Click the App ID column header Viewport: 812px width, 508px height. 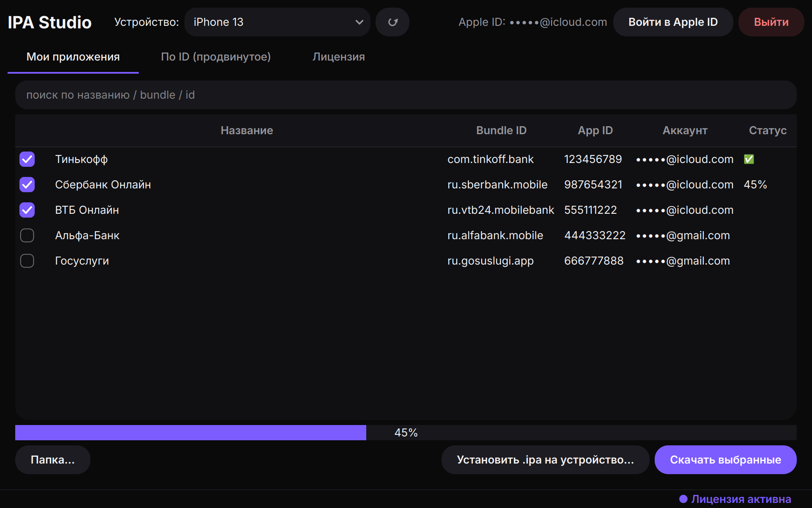pyautogui.click(x=595, y=130)
